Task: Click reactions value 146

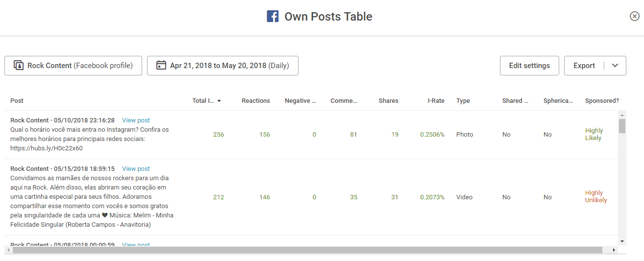Action: 265,197
